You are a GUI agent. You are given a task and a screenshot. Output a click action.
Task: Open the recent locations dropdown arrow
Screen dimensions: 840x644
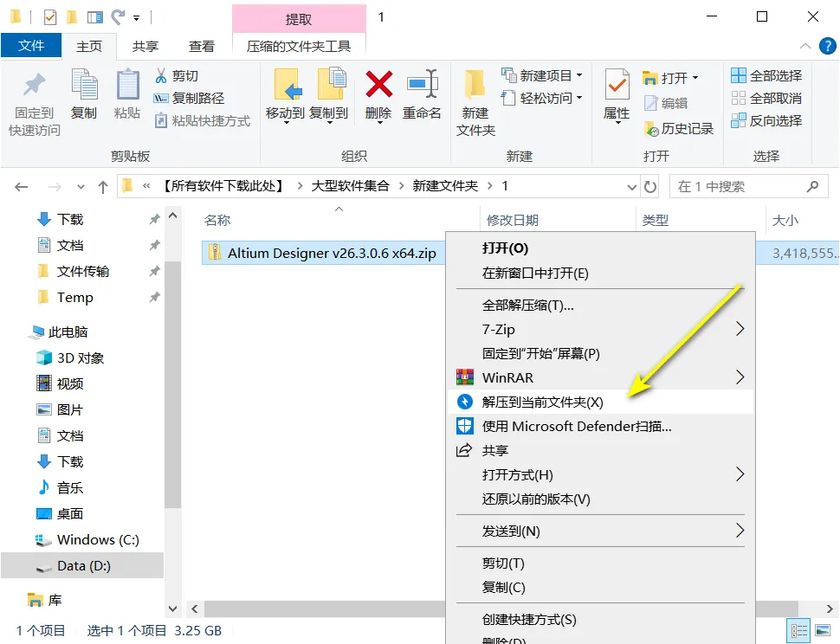coord(81,187)
